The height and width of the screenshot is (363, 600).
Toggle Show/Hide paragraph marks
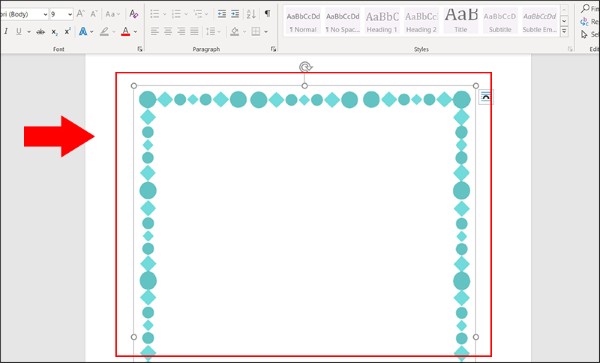pos(267,14)
